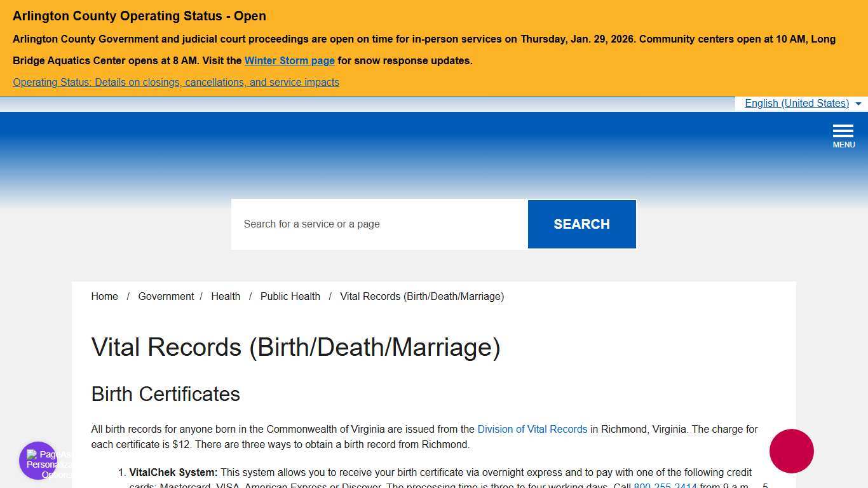View Operating Status closings and cancellations details
This screenshot has width=868, height=488.
(175, 82)
